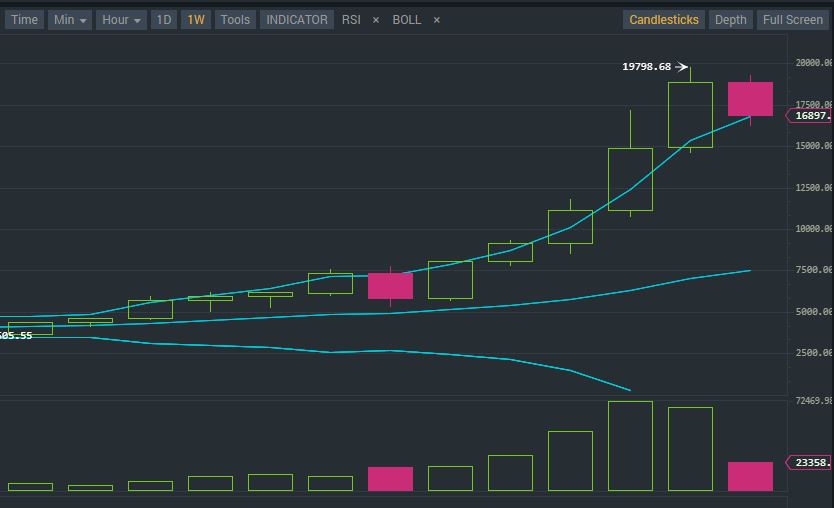Open the Tools menu

(x=235, y=20)
